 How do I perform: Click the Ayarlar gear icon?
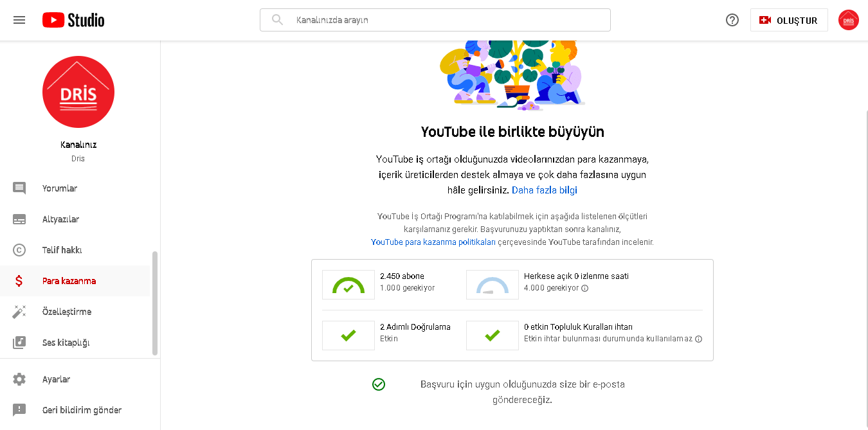click(19, 379)
